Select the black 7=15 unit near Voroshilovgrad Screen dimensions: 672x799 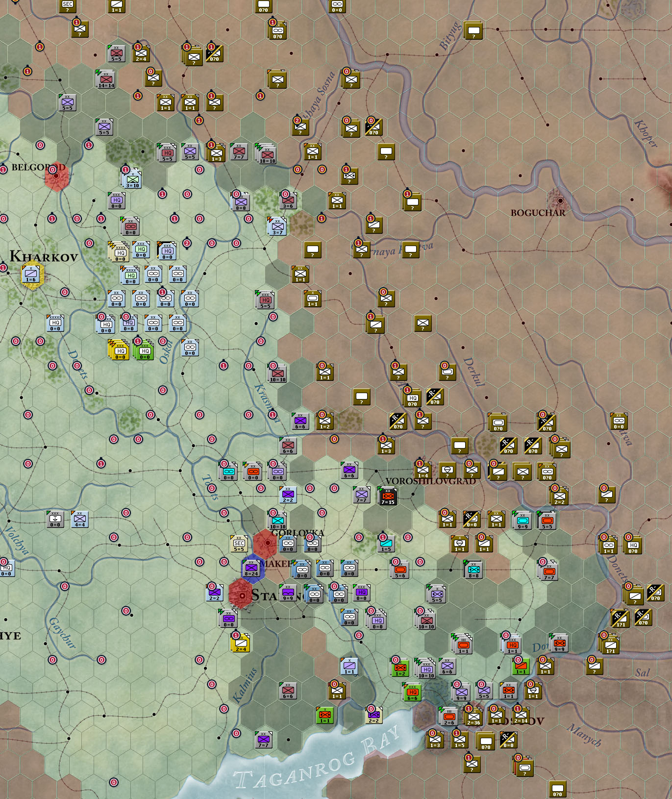coord(388,496)
